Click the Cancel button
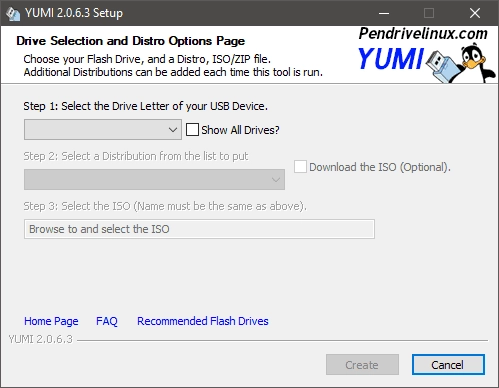 click(x=448, y=365)
